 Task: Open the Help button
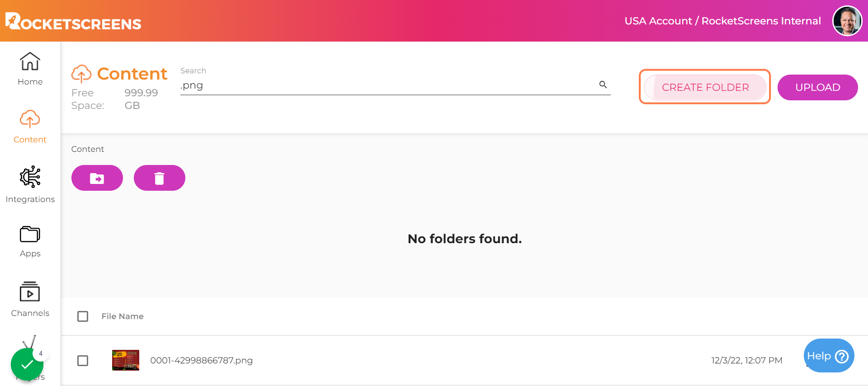point(829,356)
